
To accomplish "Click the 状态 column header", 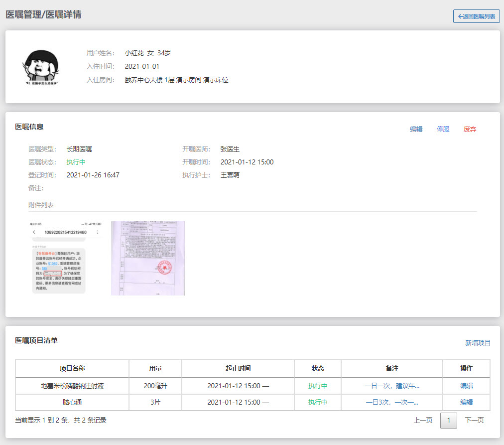I will pos(318,368).
